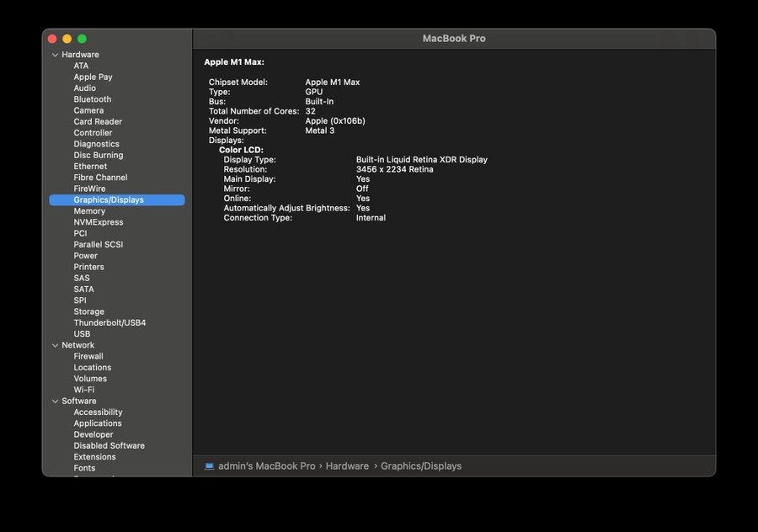The image size is (758, 532).
Task: Click Mirror value Off
Action: 362,189
